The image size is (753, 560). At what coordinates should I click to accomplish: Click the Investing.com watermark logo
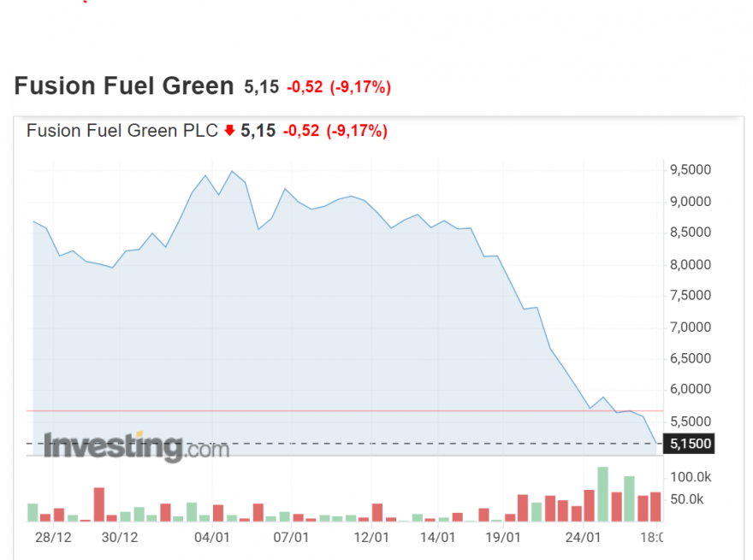(x=136, y=447)
